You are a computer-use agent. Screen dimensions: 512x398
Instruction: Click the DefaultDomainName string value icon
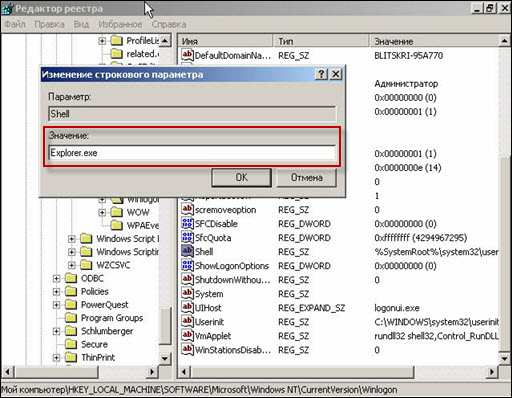tap(187, 55)
